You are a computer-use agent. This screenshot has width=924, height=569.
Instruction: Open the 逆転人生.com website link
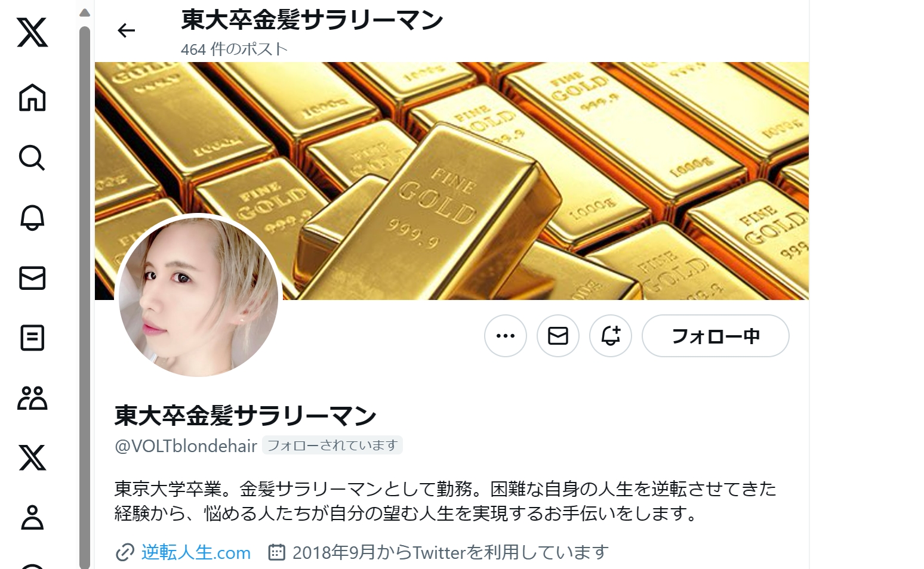click(x=196, y=552)
